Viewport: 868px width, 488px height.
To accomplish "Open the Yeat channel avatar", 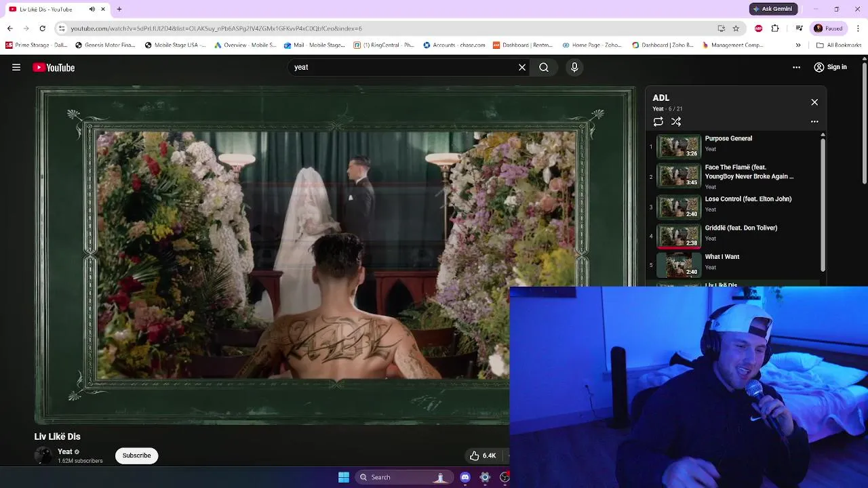I will point(43,455).
